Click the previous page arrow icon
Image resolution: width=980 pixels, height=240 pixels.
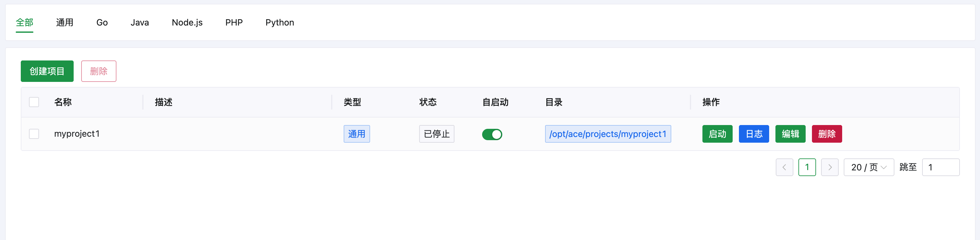point(785,167)
